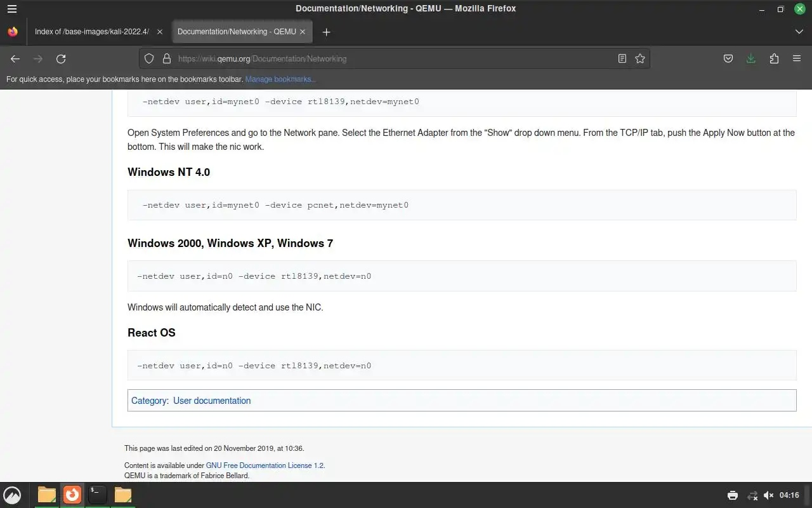
Task: Go forward one page
Action: (x=38, y=58)
